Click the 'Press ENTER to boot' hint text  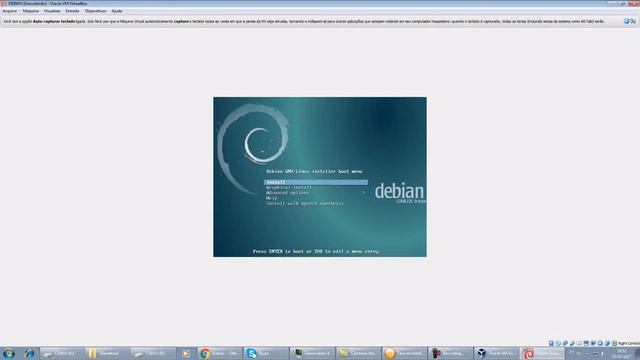click(x=316, y=251)
